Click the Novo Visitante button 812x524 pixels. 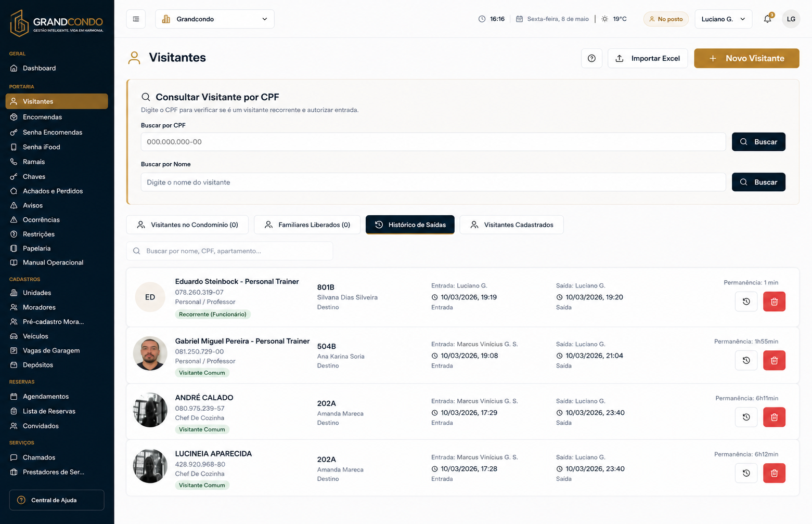click(746, 58)
